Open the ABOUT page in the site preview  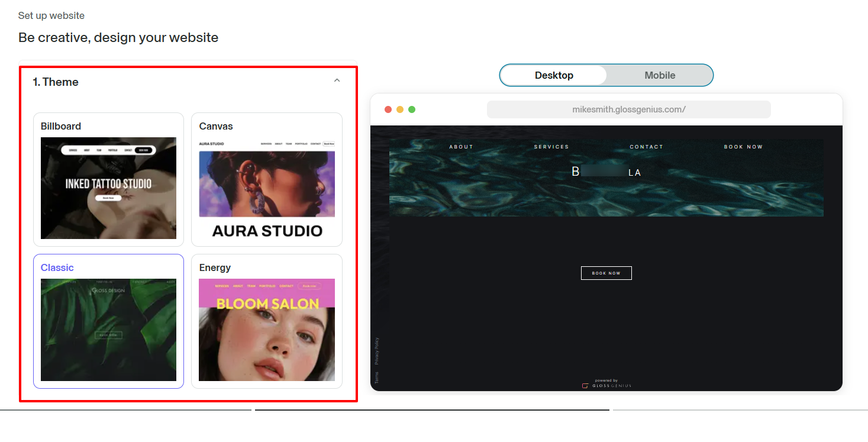click(x=461, y=146)
